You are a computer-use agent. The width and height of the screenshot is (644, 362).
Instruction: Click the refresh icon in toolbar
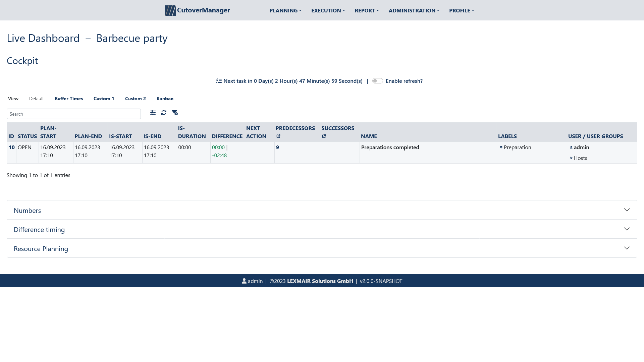pyautogui.click(x=164, y=113)
